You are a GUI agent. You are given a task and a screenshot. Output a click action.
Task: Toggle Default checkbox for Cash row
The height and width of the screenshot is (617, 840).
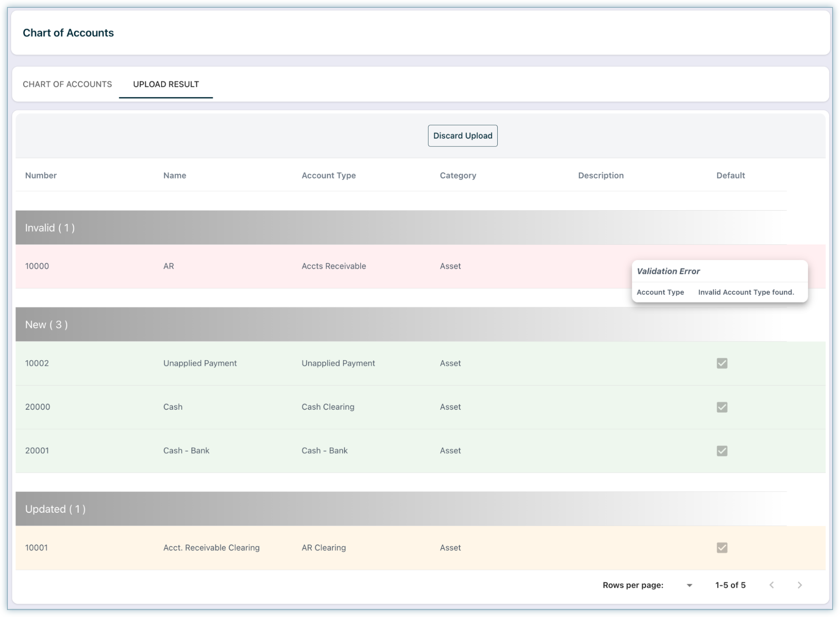[722, 407]
